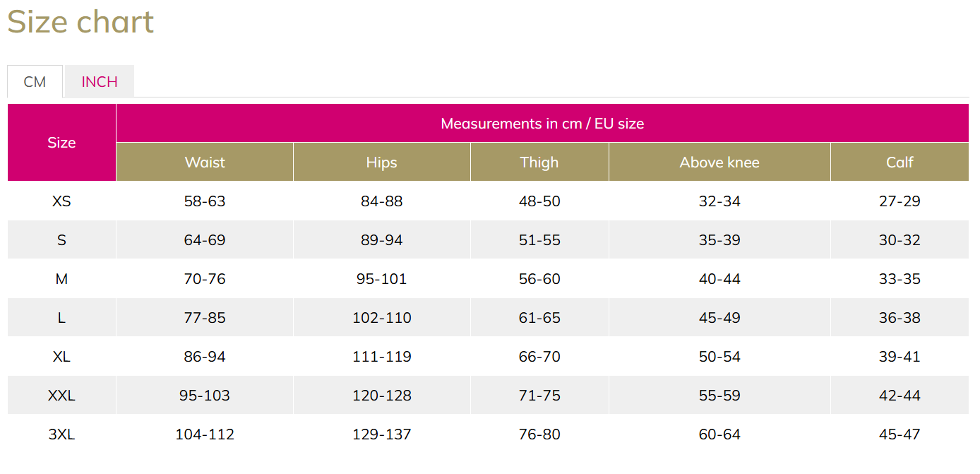Screen dimensions: 980x474
Task: Click the Size chart heading
Action: pos(80,22)
